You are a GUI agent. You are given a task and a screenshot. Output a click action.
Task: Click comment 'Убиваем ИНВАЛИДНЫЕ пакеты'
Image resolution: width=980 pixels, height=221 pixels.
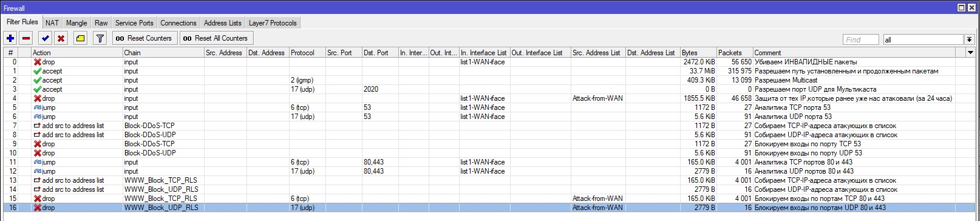(806, 62)
